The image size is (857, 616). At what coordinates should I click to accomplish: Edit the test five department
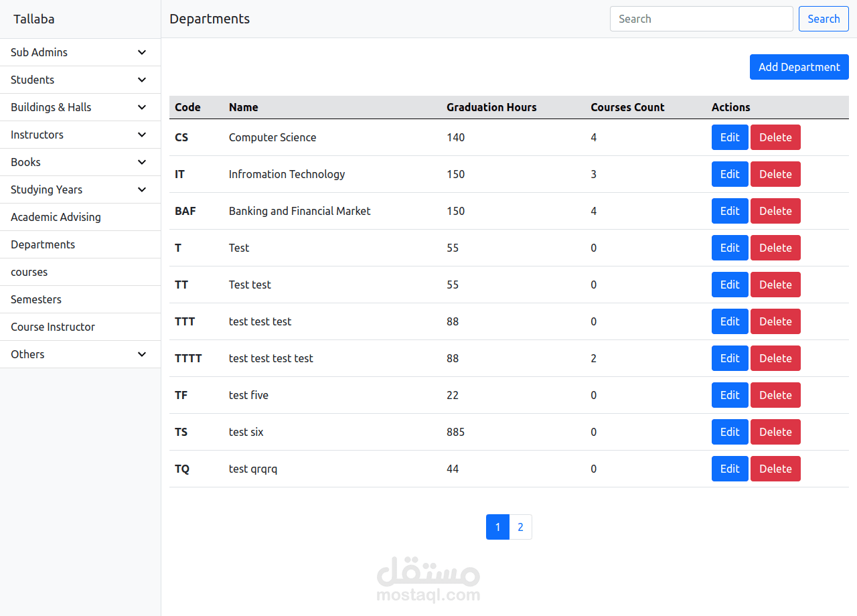pos(730,395)
